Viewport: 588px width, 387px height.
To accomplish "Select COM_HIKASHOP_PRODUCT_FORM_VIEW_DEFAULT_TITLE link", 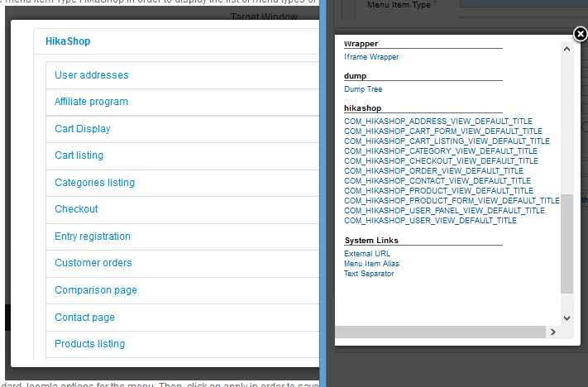I will 452,201.
